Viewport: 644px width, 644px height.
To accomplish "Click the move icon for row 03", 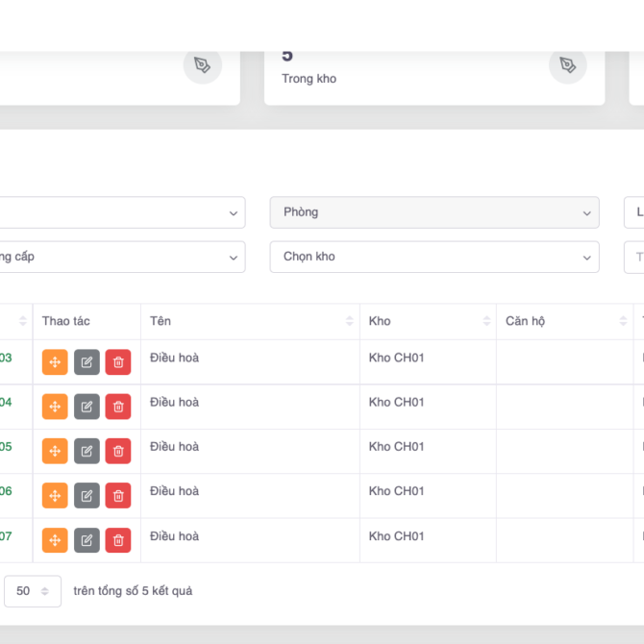I will 55,362.
